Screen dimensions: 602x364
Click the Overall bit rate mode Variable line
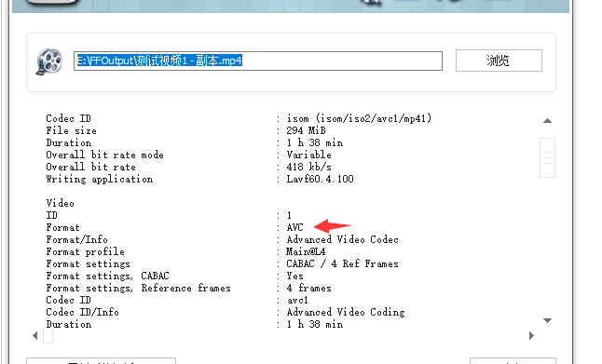click(188, 155)
